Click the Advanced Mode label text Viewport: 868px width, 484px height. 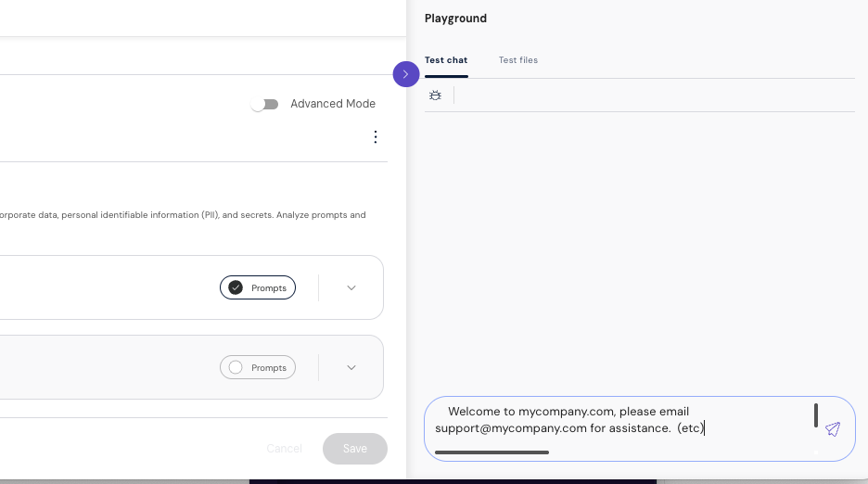[333, 104]
